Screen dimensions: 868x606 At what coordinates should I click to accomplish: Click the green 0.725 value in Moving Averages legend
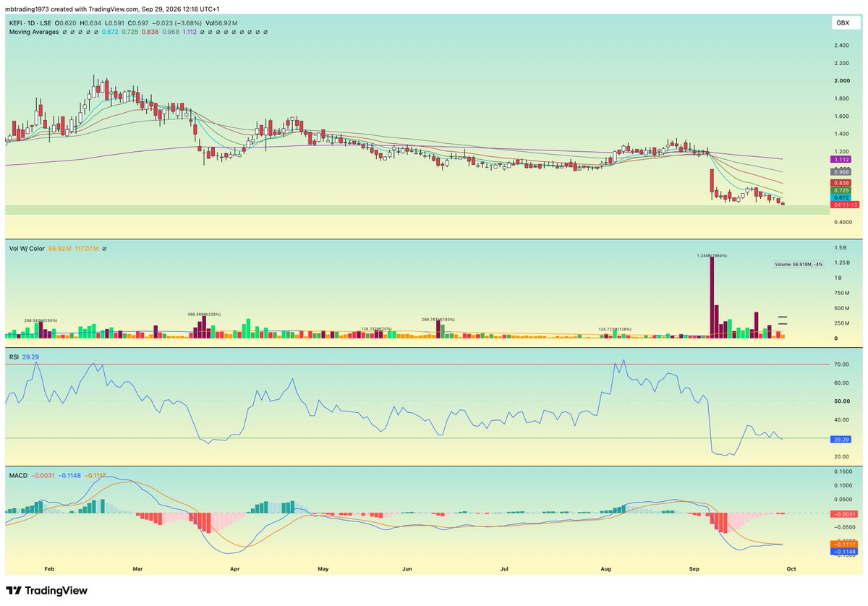coord(129,33)
